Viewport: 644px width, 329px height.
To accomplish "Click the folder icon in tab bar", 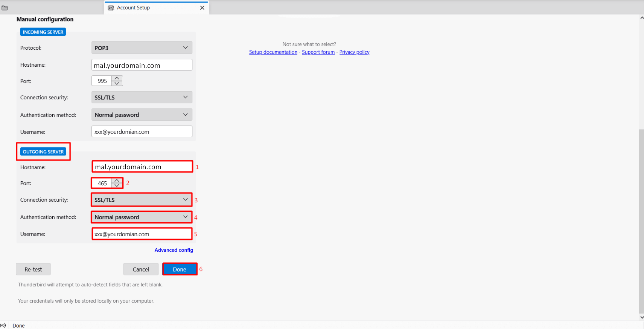I will pyautogui.click(x=5, y=8).
